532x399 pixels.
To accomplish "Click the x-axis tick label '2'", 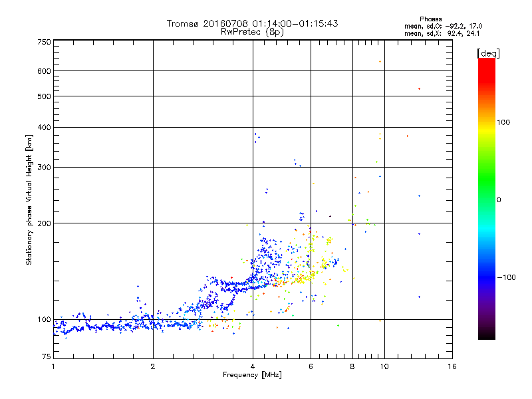I will 153,366.
